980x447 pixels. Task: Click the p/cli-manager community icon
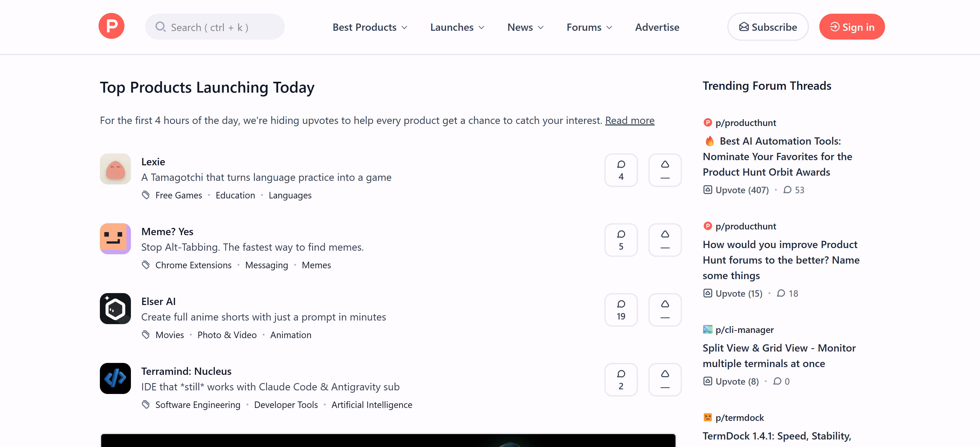coord(707,330)
